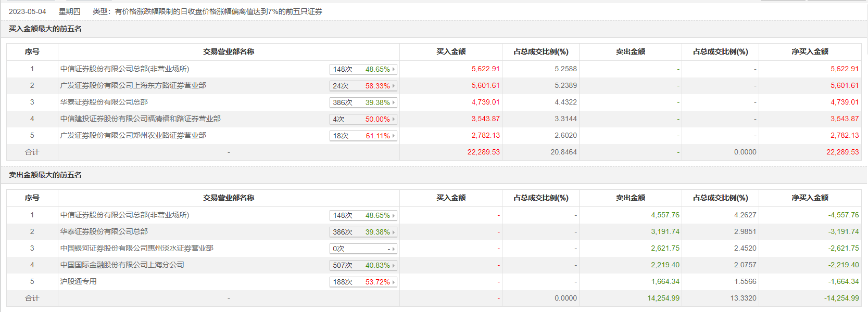Image resolution: width=868 pixels, height=312 pixels.
Task: Open 中信证券总部 link in buy table
Action: click(x=124, y=69)
